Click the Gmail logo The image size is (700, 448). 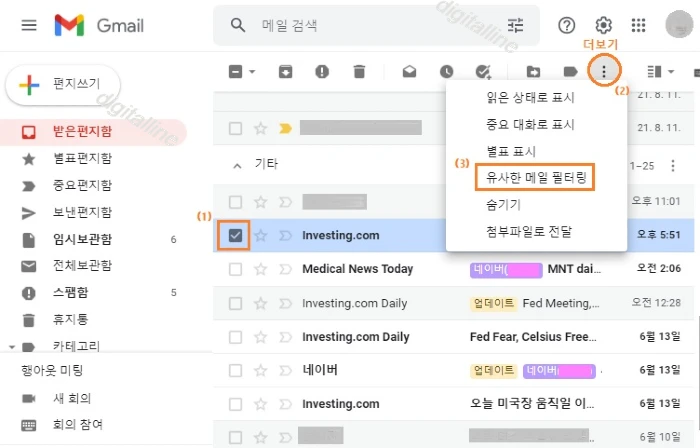tap(99, 25)
